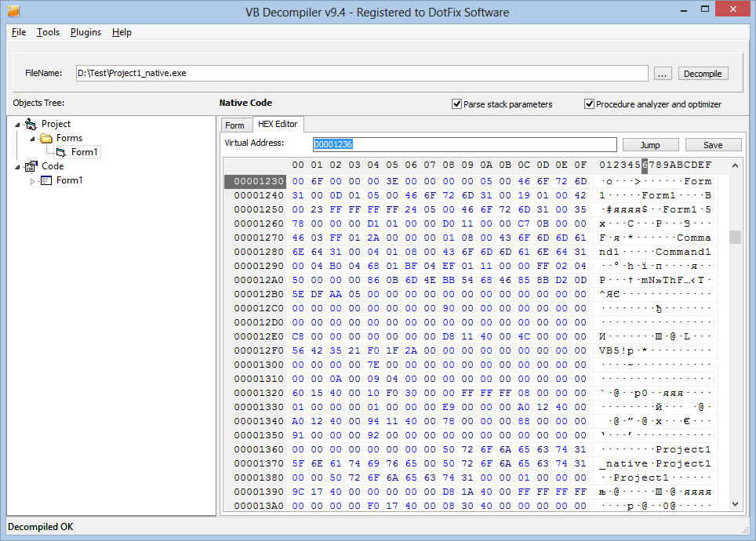
Task: Click the browse '...' file button
Action: point(663,74)
